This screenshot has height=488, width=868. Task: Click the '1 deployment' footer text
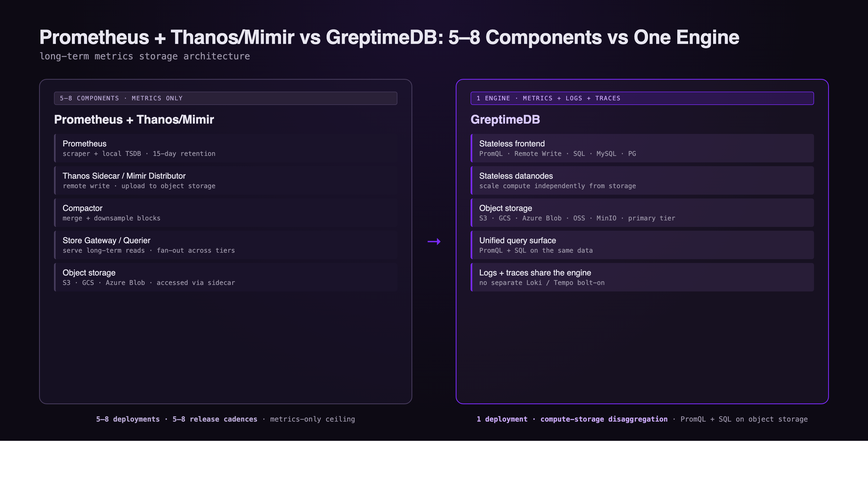tap(502, 419)
